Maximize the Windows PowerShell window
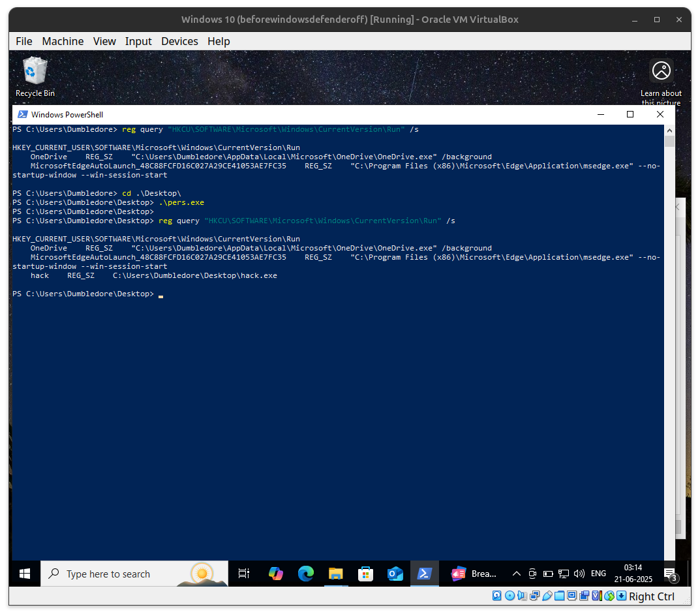700x616 pixels. pos(630,114)
